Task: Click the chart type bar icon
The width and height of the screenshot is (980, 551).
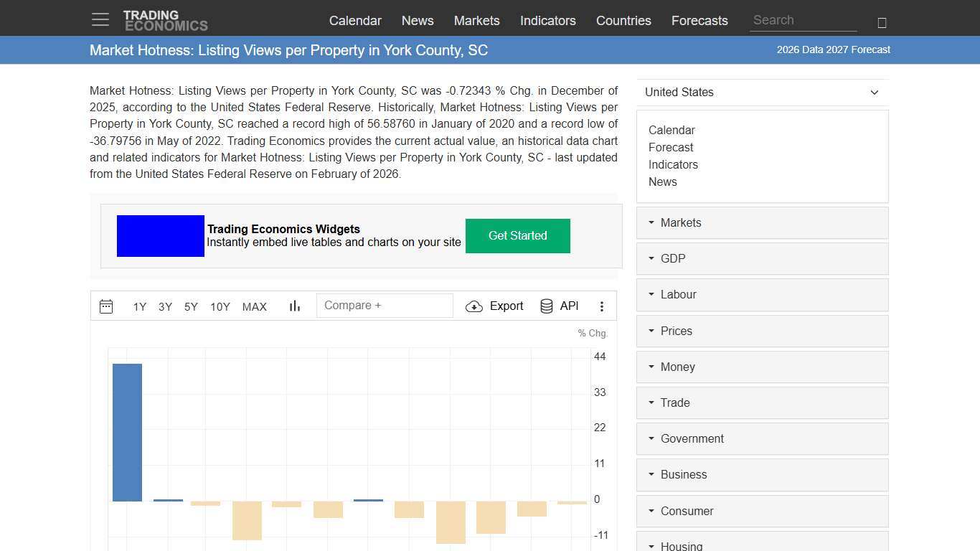Action: pos(294,306)
